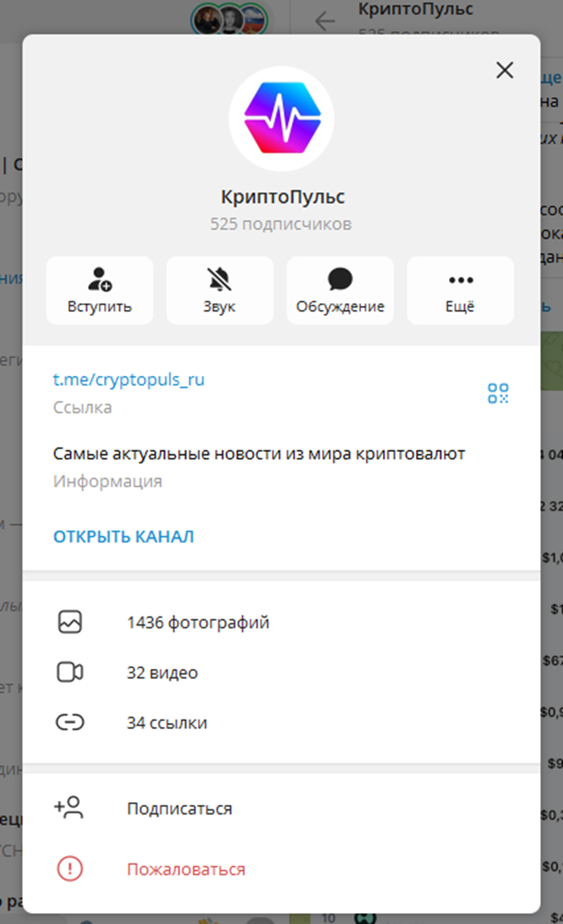Click the КриптоПульс title in background chat header
Screen dimensions: 563x924
(x=416, y=8)
